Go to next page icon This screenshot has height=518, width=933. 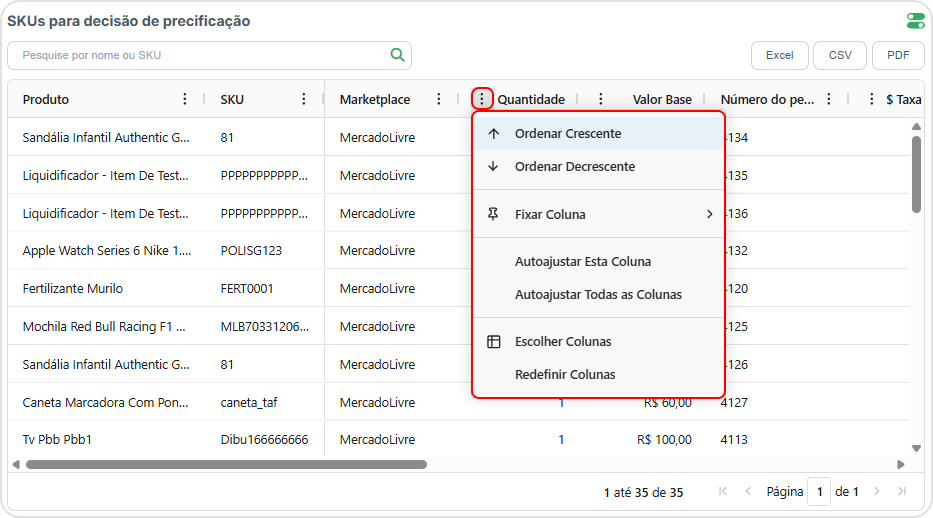coord(876,491)
